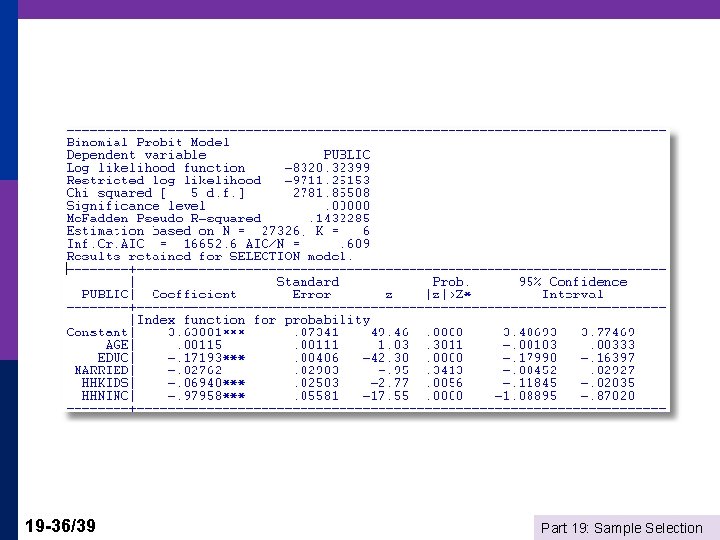The image size is (720, 540).
Task: Click the EDUC row label
Action: tap(112, 358)
